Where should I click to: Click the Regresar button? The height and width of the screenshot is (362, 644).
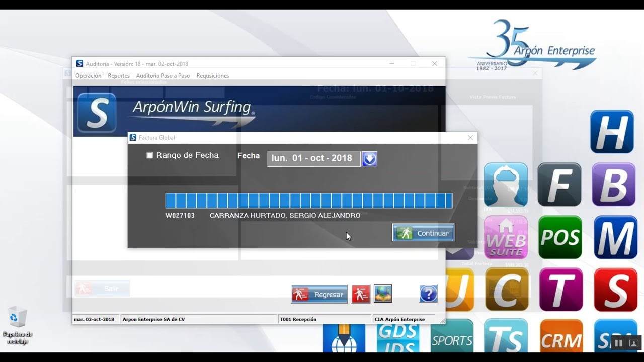(x=319, y=294)
